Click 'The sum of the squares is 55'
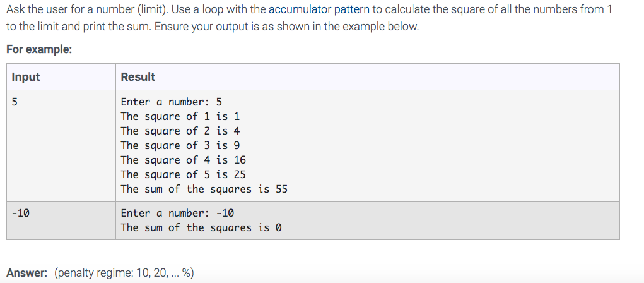Viewport: 644px width, 283px height. (x=204, y=190)
